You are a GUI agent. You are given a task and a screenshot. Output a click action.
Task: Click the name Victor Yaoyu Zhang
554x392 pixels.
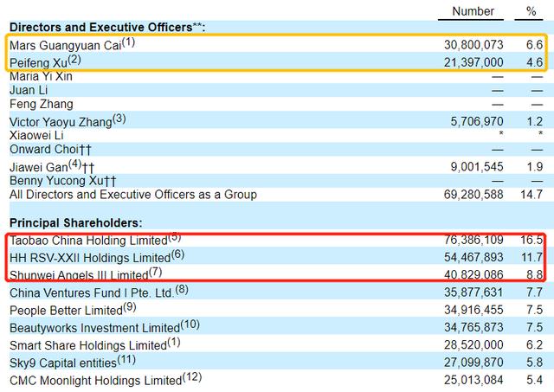click(61, 122)
